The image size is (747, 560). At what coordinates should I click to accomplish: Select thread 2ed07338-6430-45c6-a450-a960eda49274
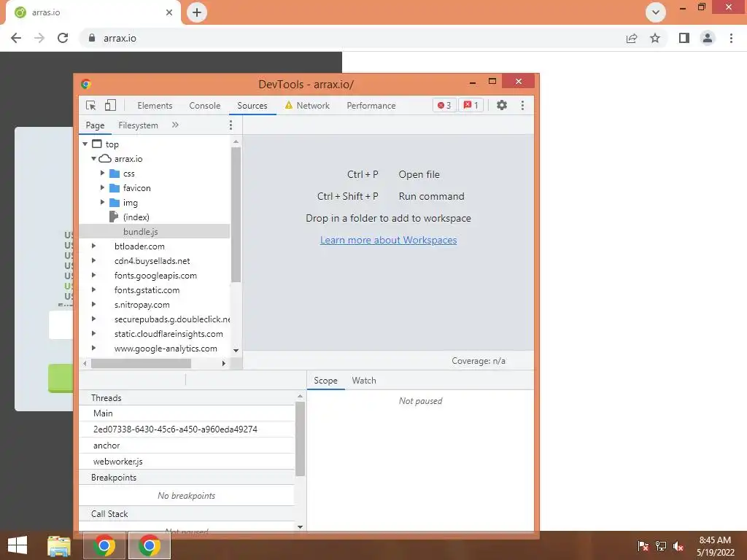[187, 429]
